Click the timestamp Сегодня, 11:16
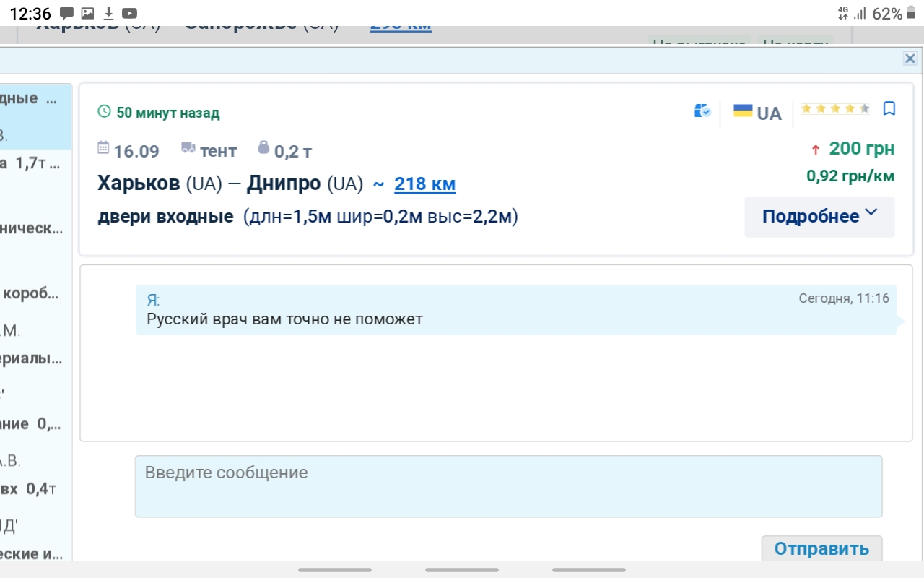 click(844, 298)
